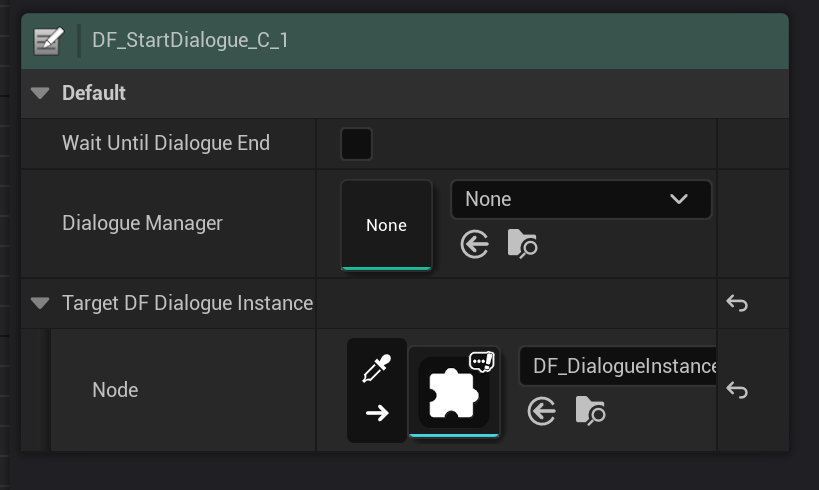Browse to Node asset in Content Browser

[590, 411]
